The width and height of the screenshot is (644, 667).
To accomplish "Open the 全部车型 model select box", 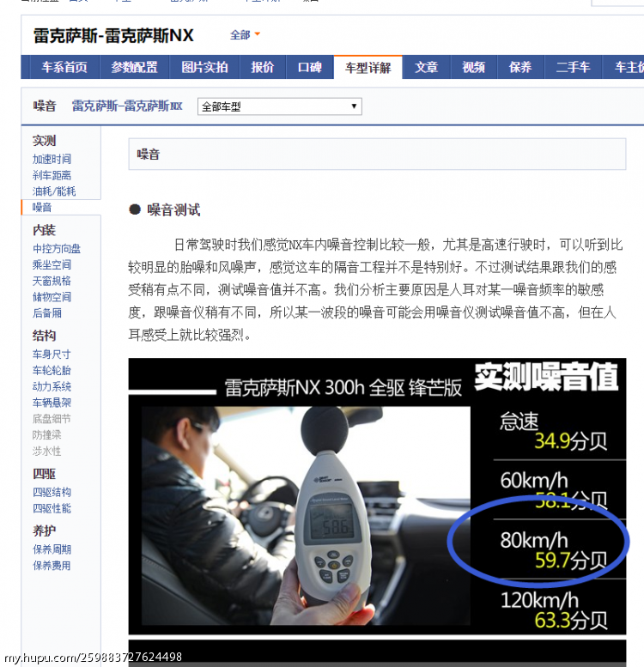I will click(x=279, y=106).
